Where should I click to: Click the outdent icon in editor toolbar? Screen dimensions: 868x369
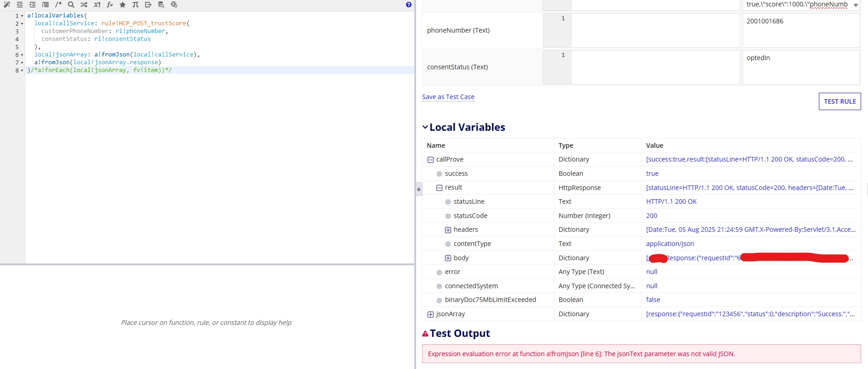point(20,5)
